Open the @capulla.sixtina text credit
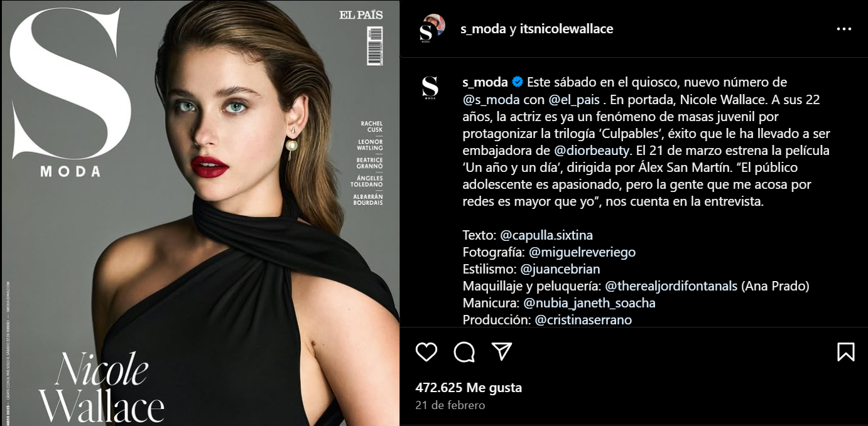Image resolution: width=868 pixels, height=426 pixels. [546, 235]
